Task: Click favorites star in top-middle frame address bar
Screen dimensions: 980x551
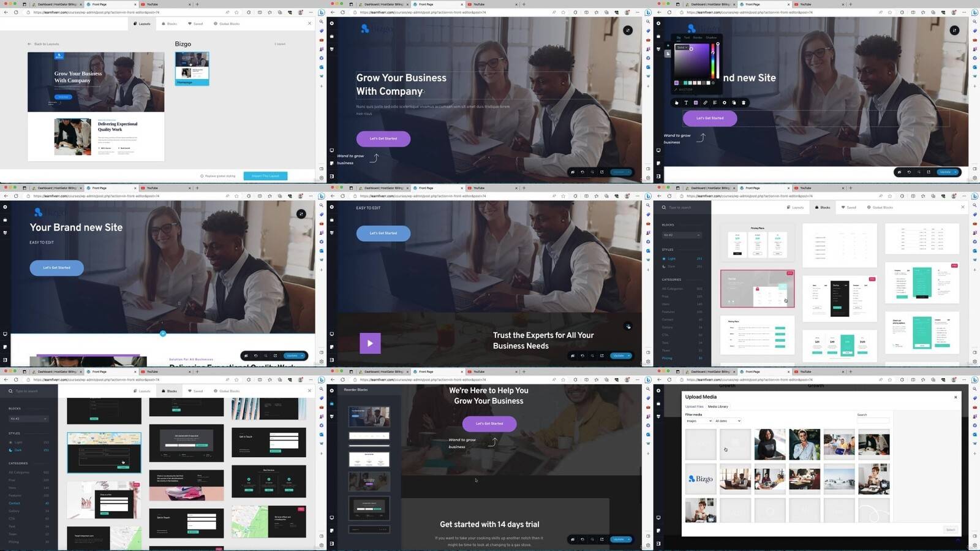Action: (x=563, y=12)
